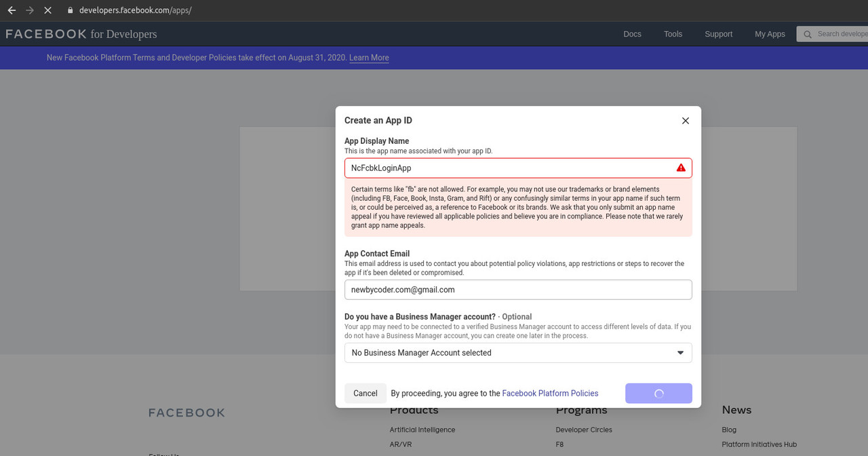
Task: Open the Artificial Intelligence footer link
Action: point(422,430)
